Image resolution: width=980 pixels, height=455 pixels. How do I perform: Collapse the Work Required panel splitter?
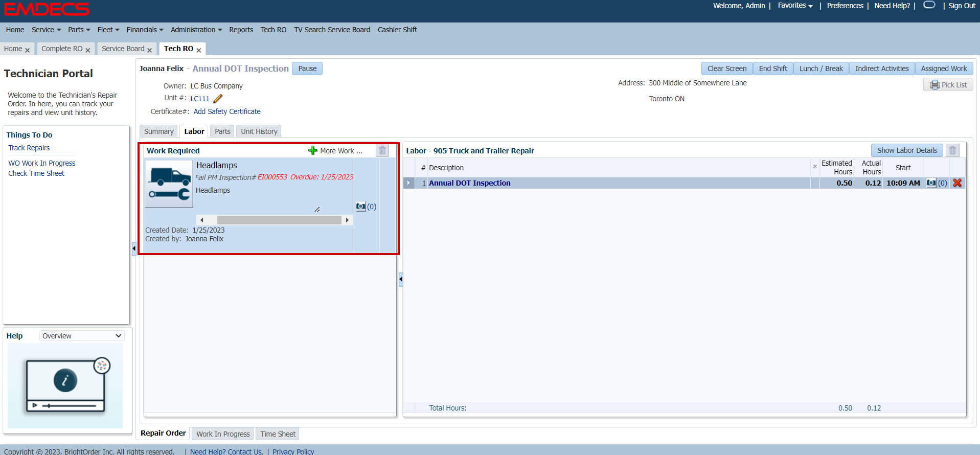pos(401,279)
